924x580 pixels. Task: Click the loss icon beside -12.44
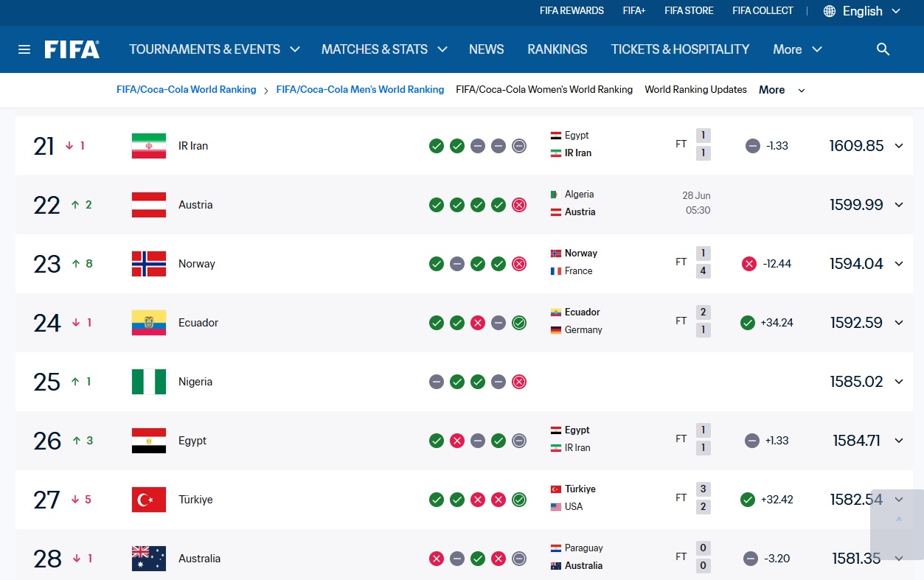[749, 264]
